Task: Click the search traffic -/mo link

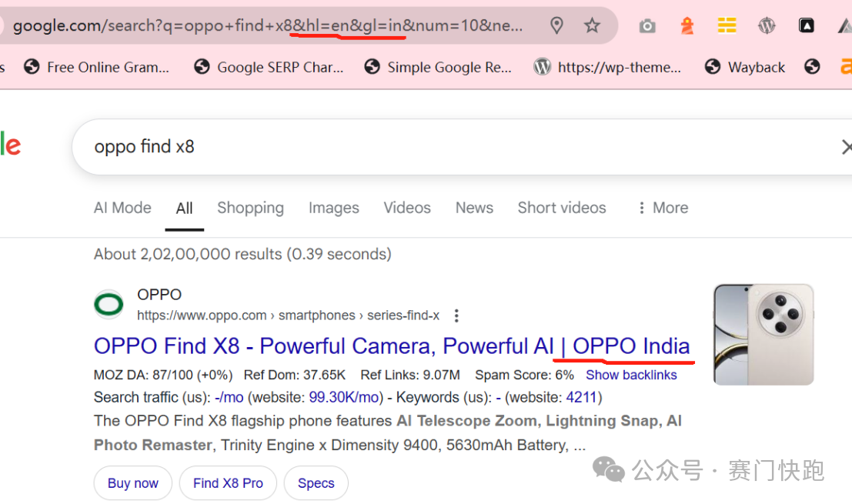Action: coord(229,398)
